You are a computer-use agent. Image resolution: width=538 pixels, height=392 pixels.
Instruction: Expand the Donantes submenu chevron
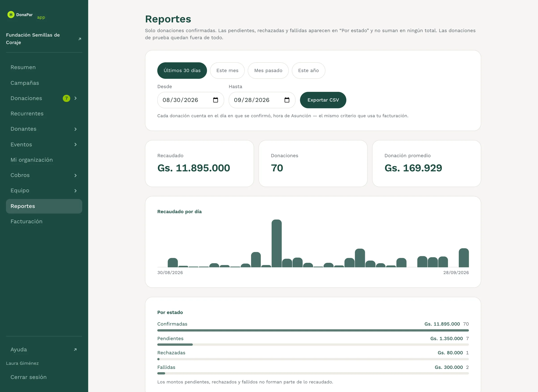coord(76,129)
